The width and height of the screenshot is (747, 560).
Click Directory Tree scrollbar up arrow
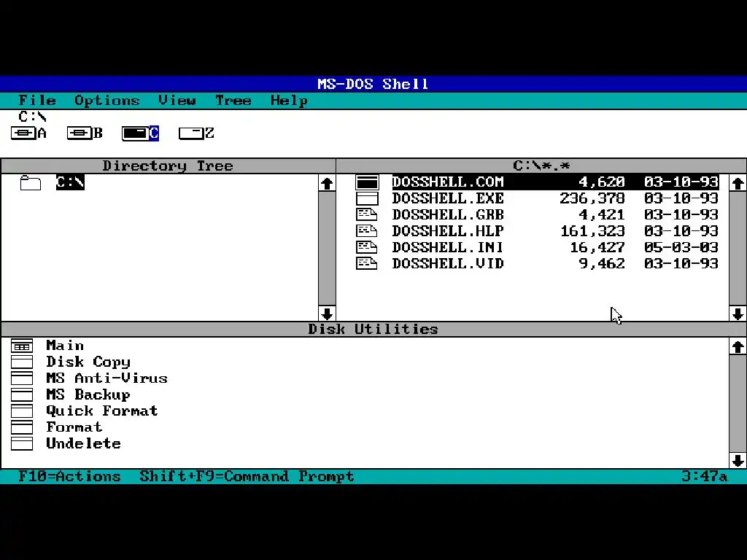(327, 184)
